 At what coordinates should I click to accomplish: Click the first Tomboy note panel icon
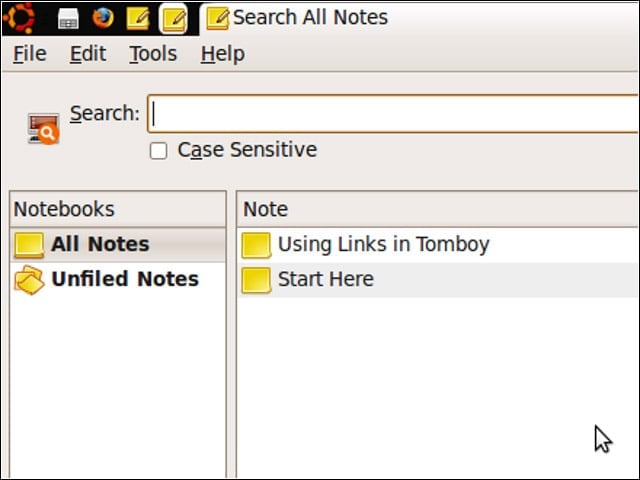(138, 19)
